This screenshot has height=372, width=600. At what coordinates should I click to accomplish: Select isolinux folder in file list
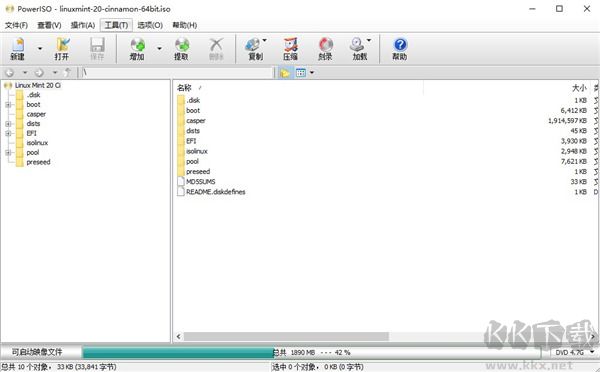[197, 151]
